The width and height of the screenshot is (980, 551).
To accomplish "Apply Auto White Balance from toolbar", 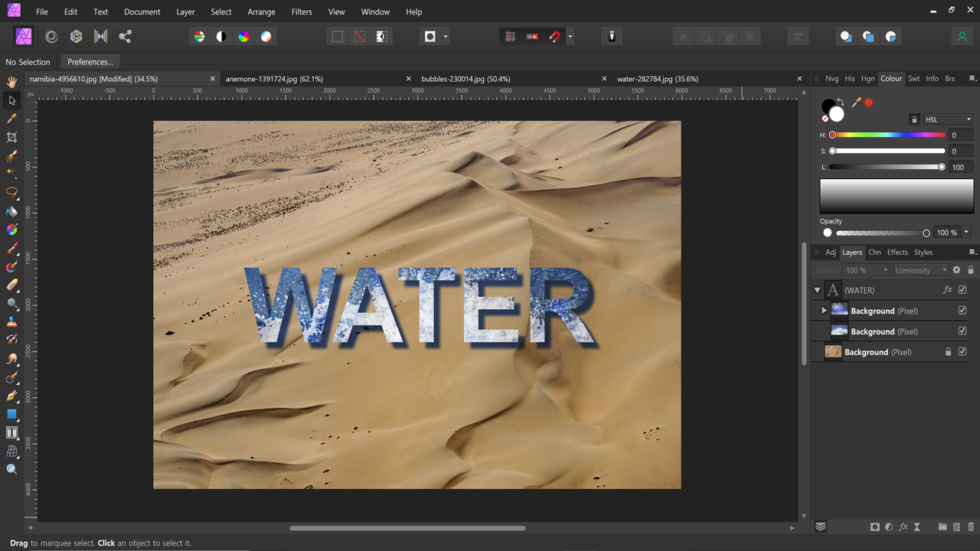I will (x=266, y=36).
